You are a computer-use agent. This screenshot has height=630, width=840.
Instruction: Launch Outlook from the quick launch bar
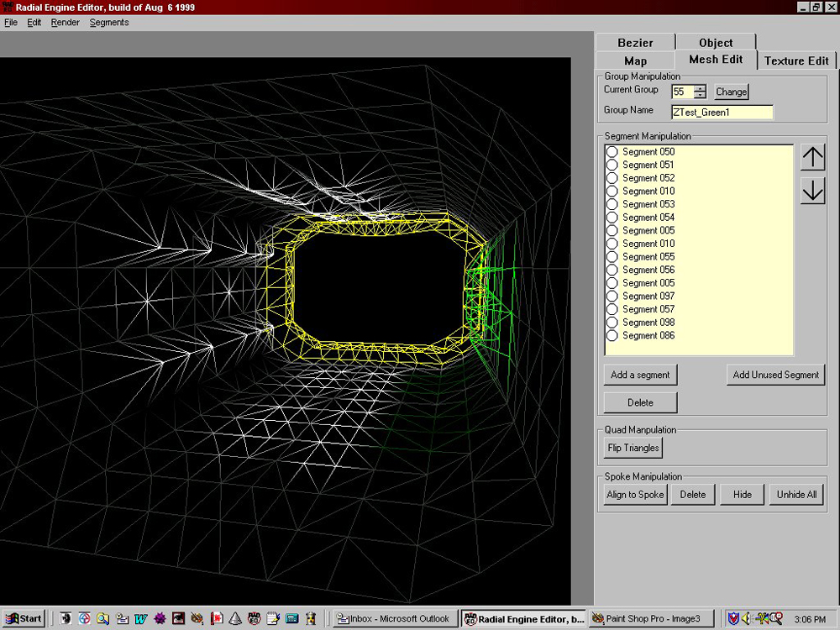point(122,619)
